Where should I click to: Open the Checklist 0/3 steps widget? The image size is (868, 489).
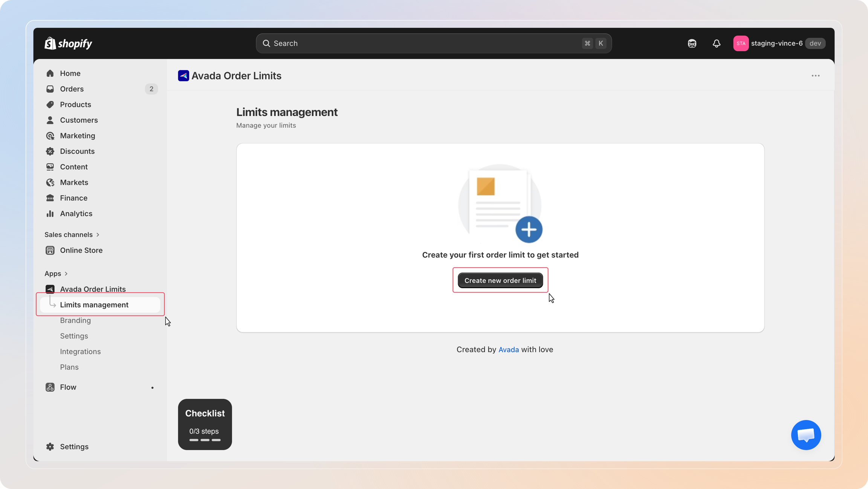[205, 424]
